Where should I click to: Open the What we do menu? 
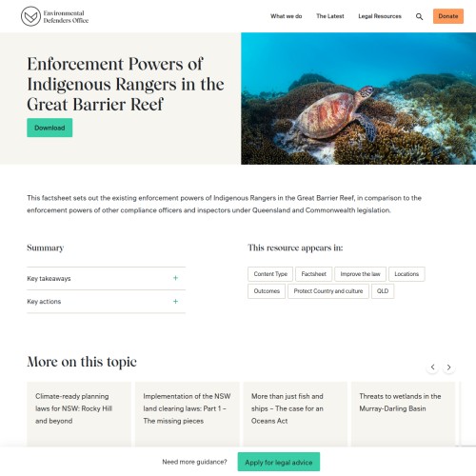pos(286,16)
